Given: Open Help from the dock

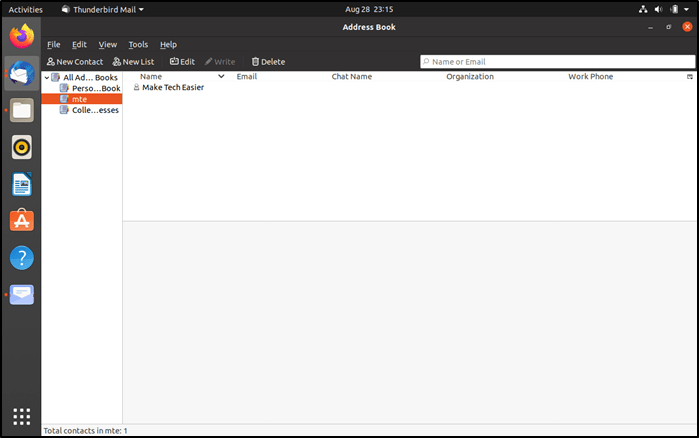Looking at the screenshot, I should pyautogui.click(x=22, y=258).
